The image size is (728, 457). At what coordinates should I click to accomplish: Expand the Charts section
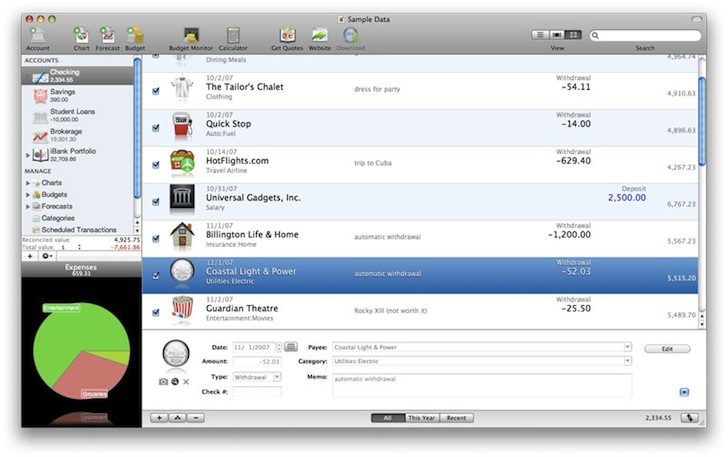[27, 183]
